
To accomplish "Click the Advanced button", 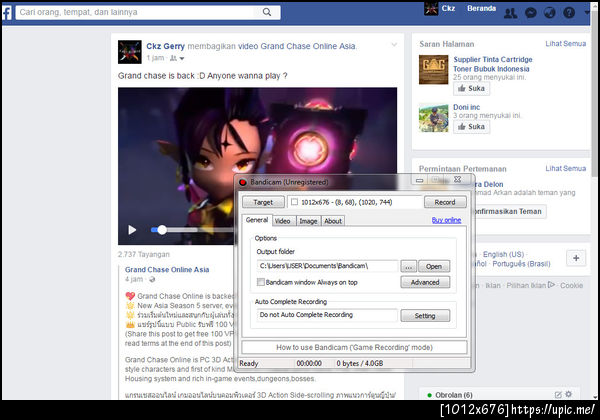I will click(425, 282).
